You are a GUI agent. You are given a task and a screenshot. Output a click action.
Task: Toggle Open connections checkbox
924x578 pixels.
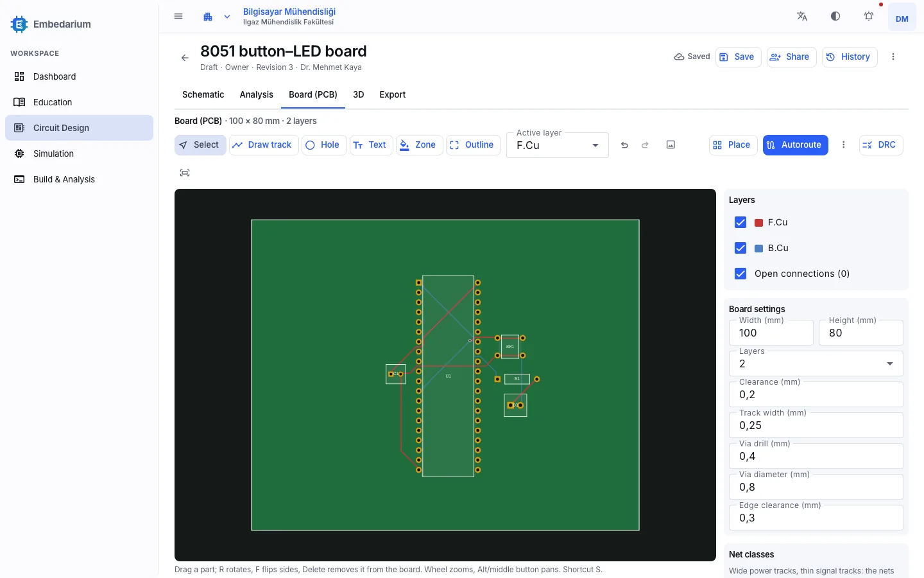740,274
